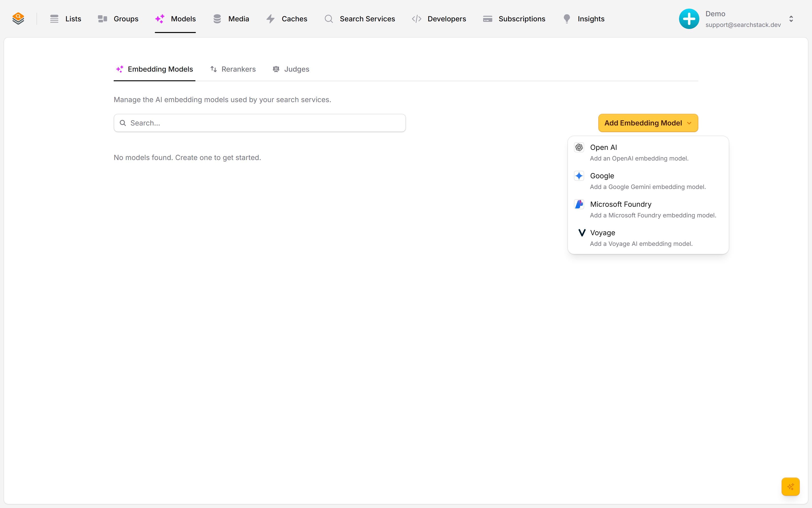Screen dimensions: 812x508
Task: Click the OpenAI logo icon
Action: pyautogui.click(x=579, y=147)
